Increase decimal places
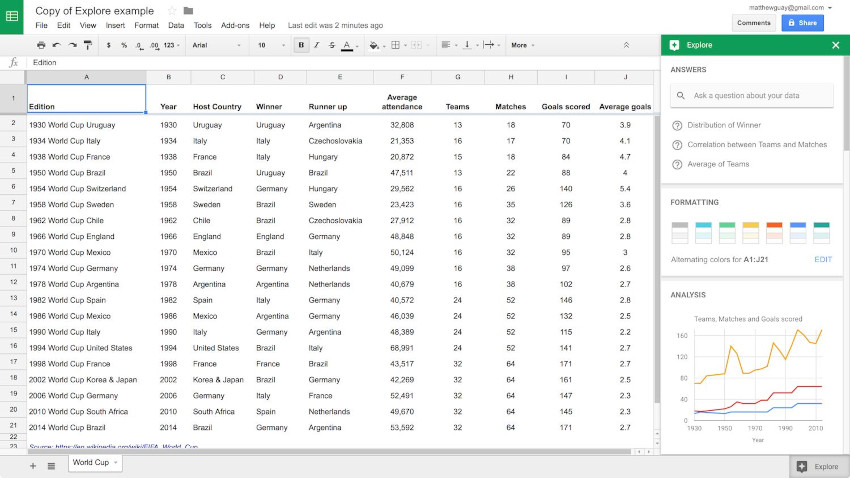850x478 pixels. pos(154,46)
